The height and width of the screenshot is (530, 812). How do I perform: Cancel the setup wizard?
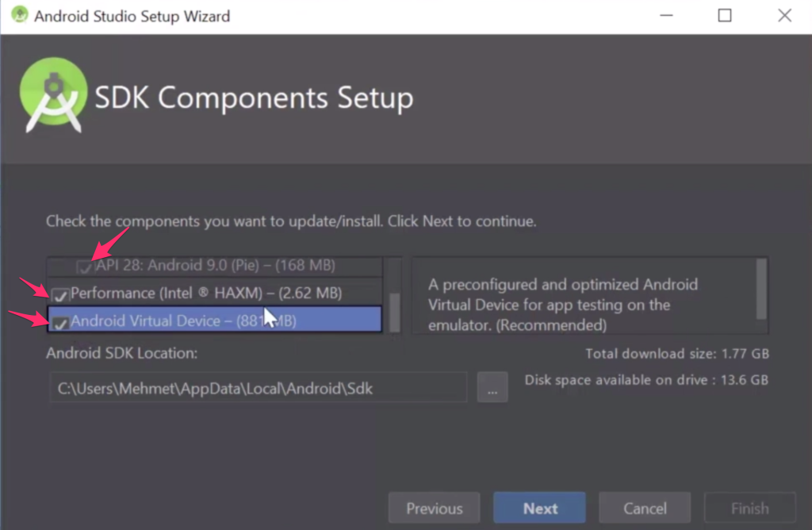645,508
